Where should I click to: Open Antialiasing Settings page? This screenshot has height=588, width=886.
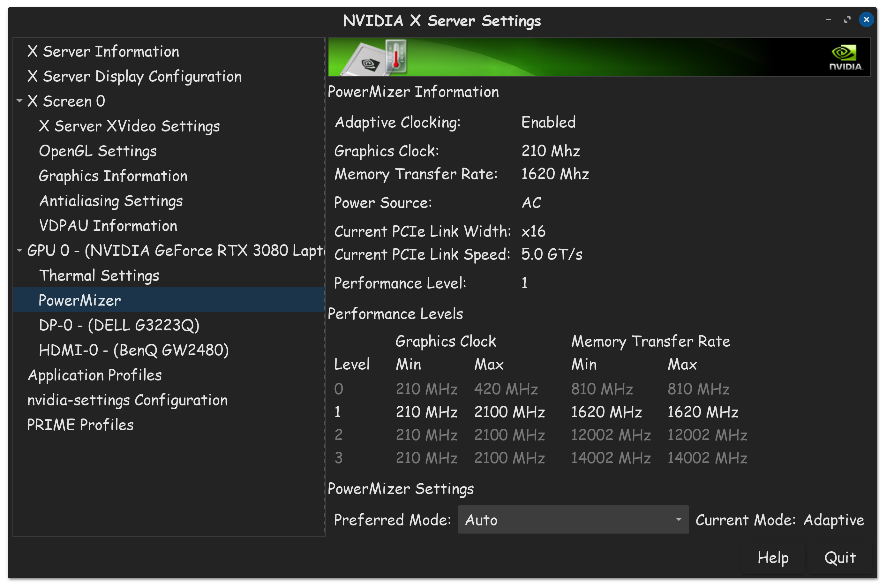[111, 200]
